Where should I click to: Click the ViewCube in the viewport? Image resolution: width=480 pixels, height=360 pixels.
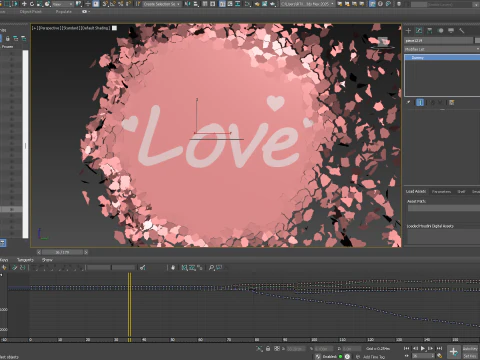[383, 42]
